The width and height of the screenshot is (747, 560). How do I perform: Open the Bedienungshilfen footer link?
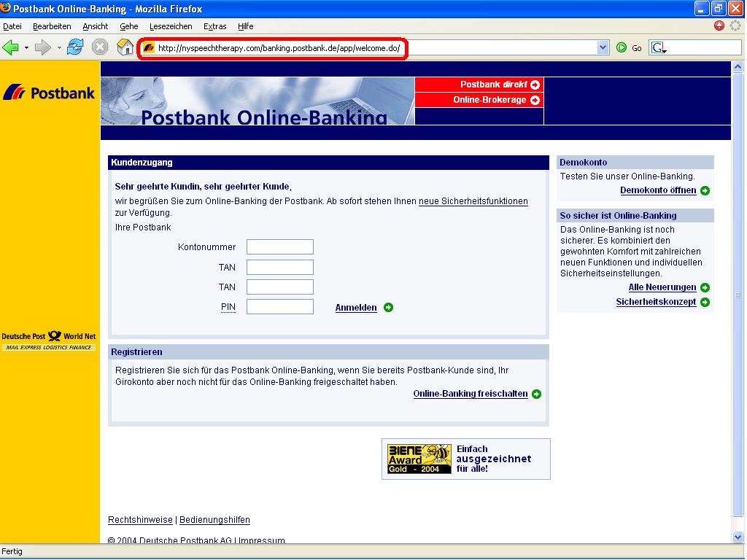[214, 520]
